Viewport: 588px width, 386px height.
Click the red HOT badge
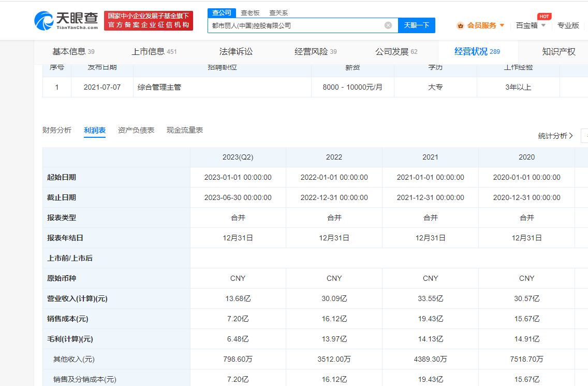(543, 17)
